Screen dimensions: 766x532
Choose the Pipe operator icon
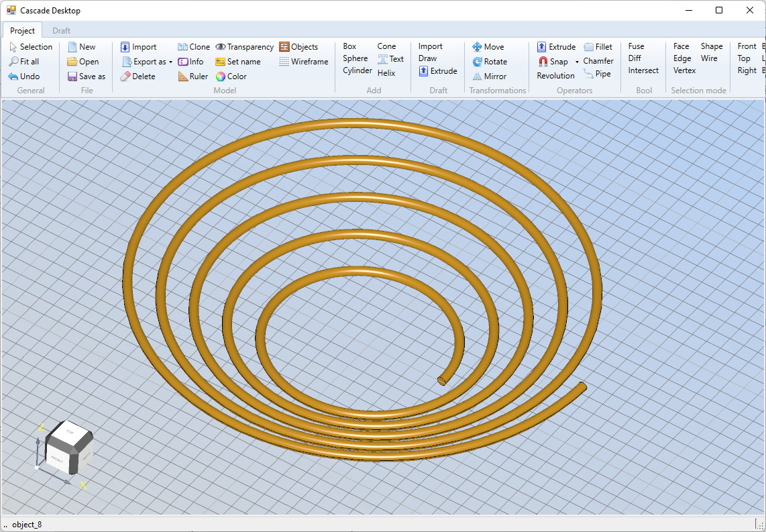coord(588,74)
